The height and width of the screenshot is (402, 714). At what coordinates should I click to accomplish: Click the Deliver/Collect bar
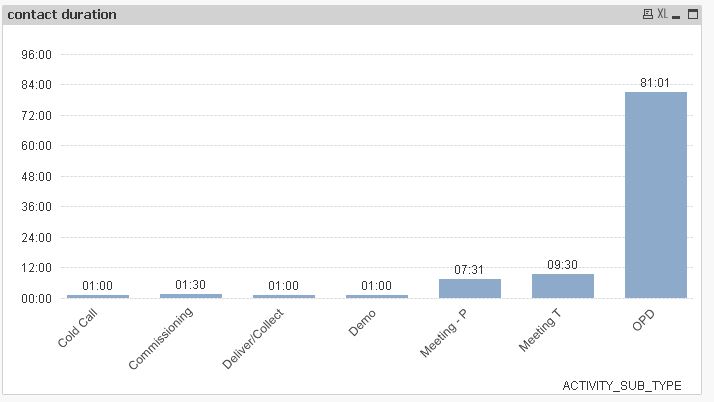coord(283,296)
